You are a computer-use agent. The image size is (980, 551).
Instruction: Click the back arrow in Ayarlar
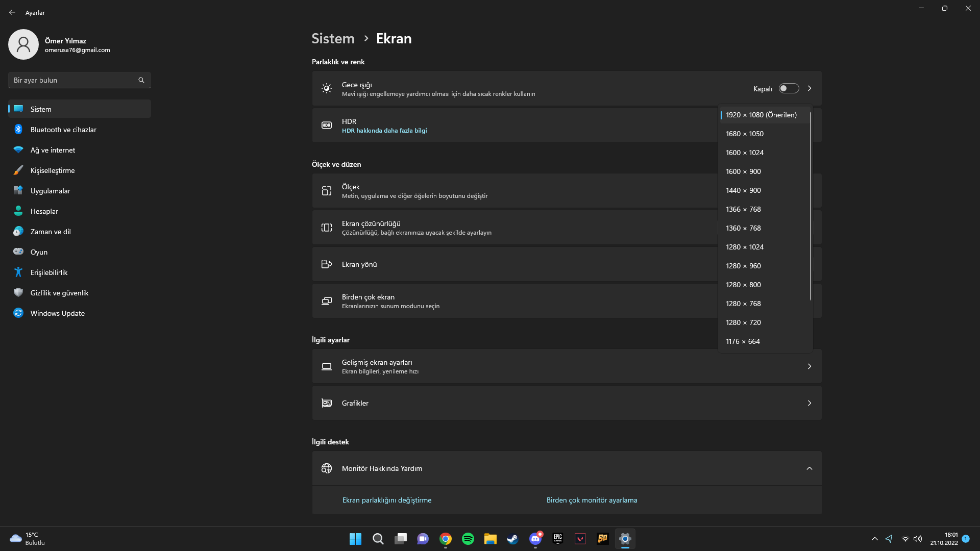pyautogui.click(x=12, y=12)
